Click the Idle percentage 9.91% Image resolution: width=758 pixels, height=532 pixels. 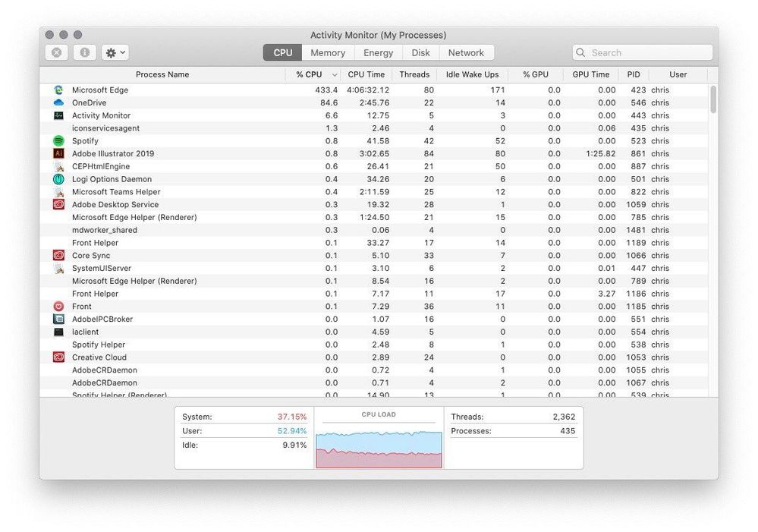[x=294, y=445]
